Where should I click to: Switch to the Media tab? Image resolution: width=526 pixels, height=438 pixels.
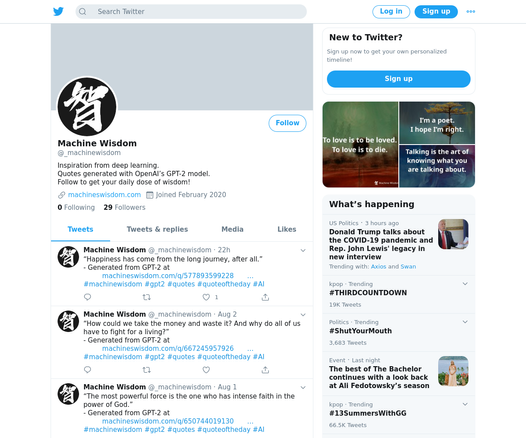tap(232, 229)
